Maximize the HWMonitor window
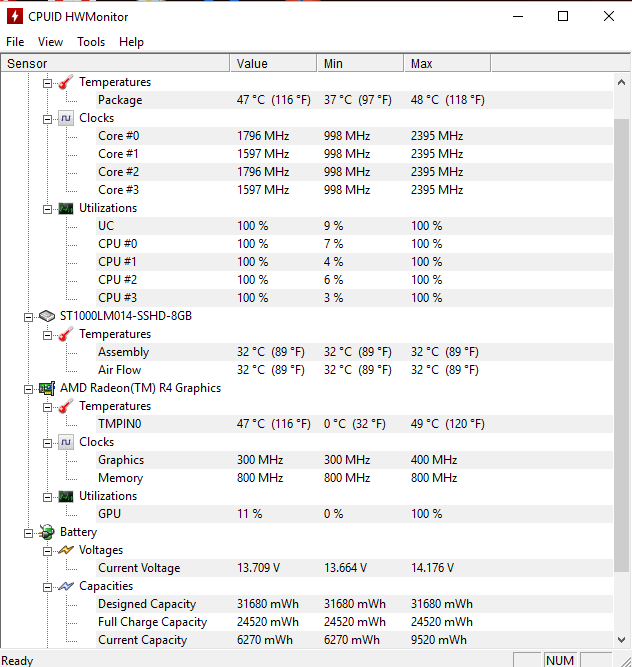Image resolution: width=632 pixels, height=667 pixels. point(563,16)
